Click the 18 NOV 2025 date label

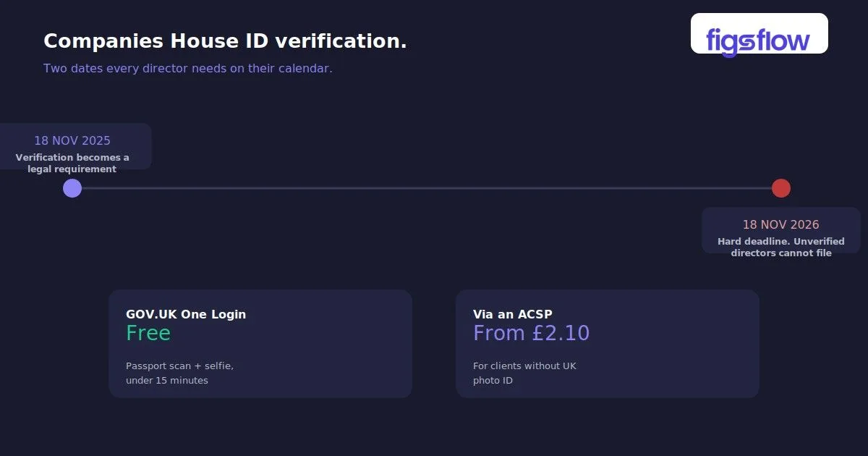click(72, 141)
